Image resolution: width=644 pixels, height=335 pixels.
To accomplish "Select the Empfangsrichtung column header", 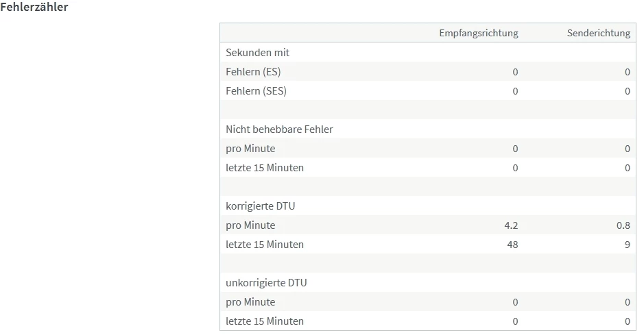I will point(478,33).
